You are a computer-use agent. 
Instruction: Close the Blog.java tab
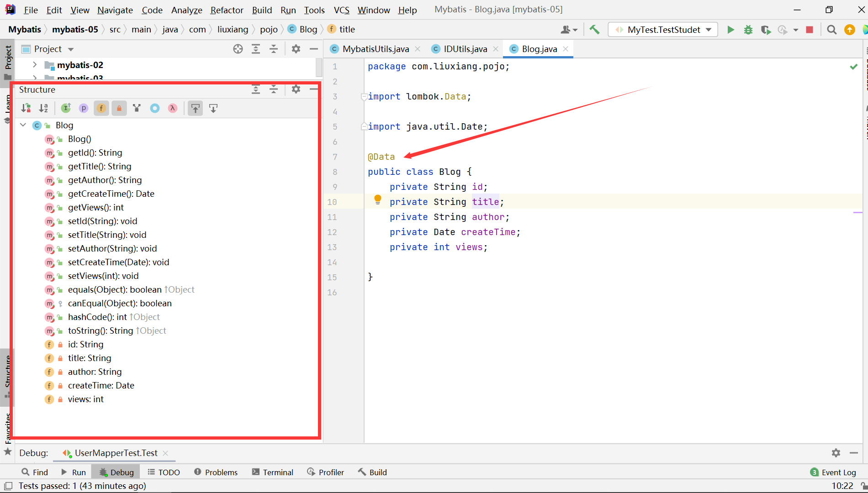566,49
